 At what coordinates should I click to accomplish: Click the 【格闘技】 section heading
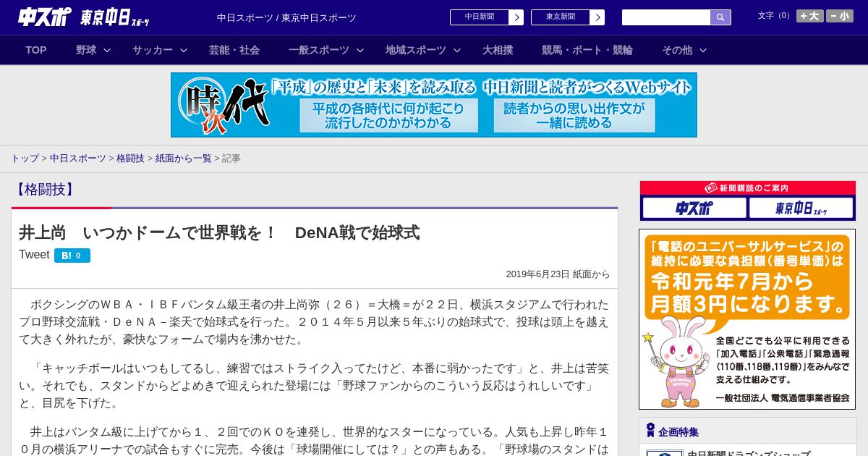44,190
